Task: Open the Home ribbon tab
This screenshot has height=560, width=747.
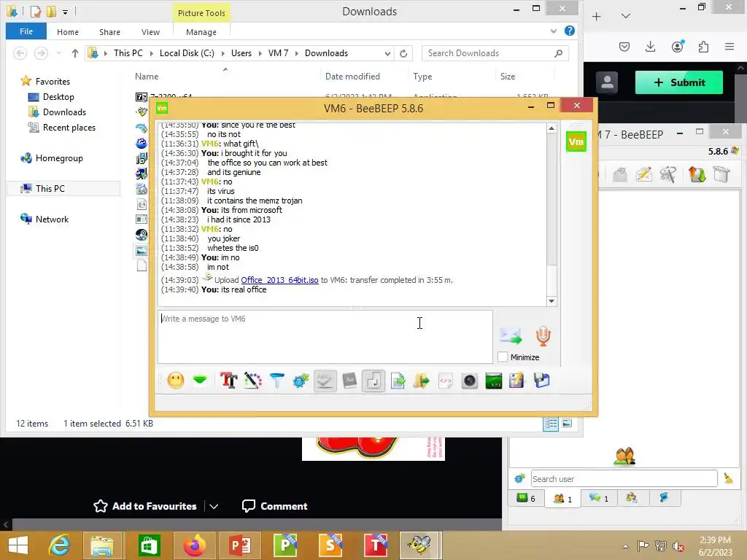Action: (x=68, y=32)
